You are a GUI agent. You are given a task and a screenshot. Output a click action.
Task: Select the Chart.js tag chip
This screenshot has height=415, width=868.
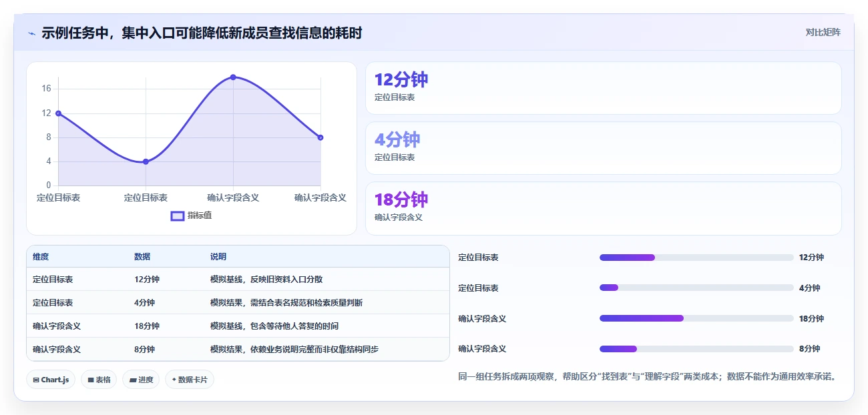coord(51,380)
